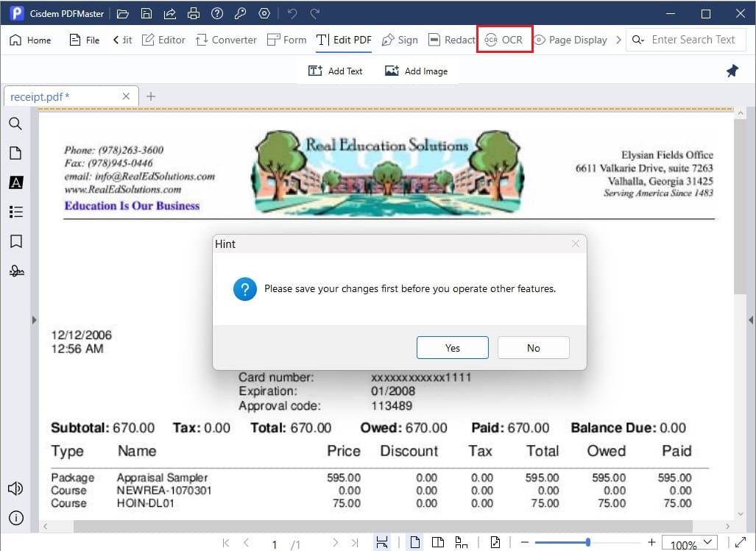Go to first page button
This screenshot has width=756, height=551.
pyautogui.click(x=226, y=543)
